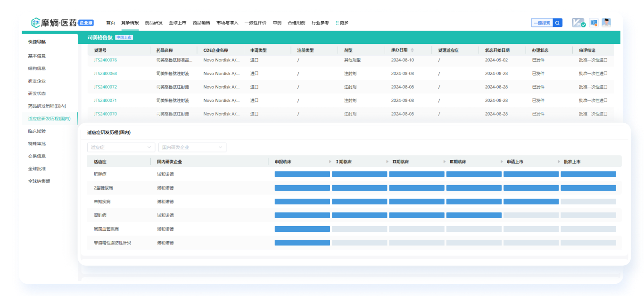The width and height of the screenshot is (644, 296).
Task: Open the 药品研发 menu
Action: [154, 23]
